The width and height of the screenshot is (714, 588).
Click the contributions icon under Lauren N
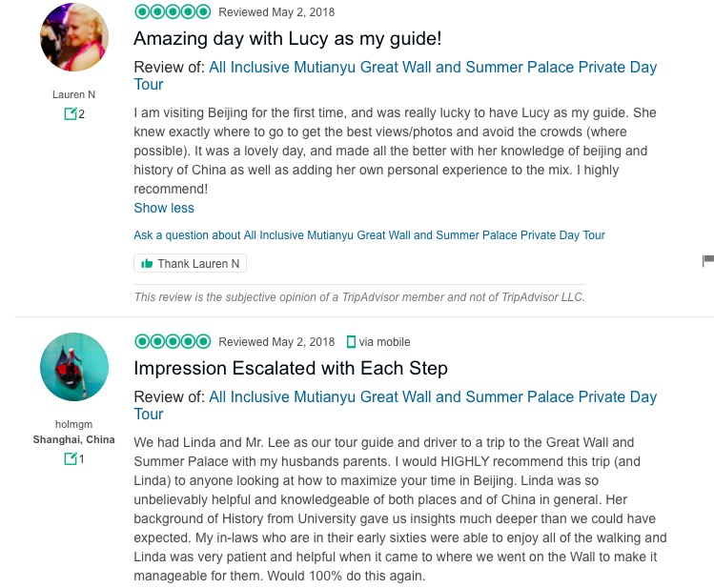70,114
